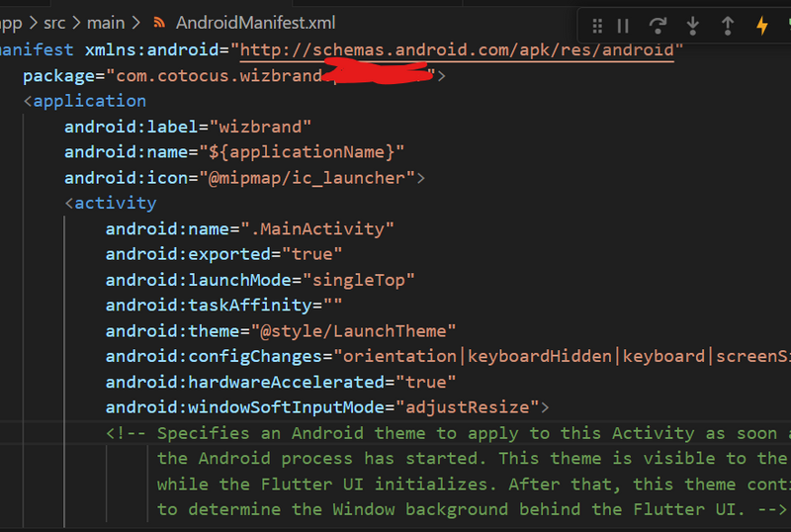791x532 pixels.
Task: Click the .MainActivity name value
Action: coord(316,228)
